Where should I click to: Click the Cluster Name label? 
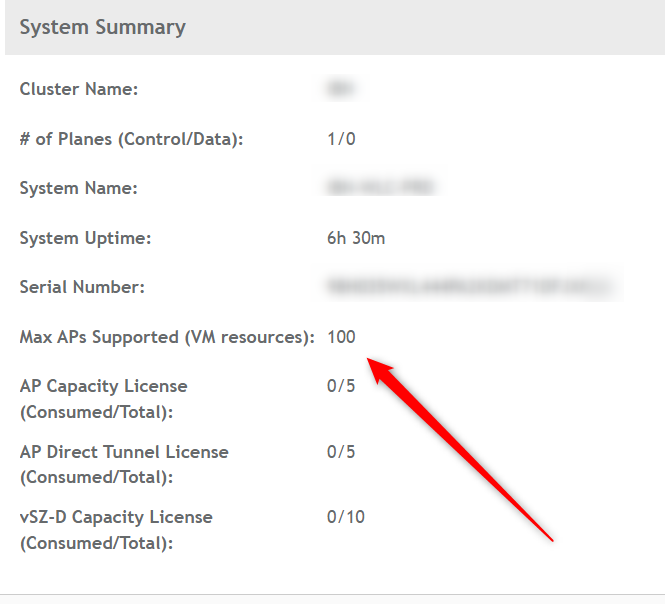pos(79,89)
